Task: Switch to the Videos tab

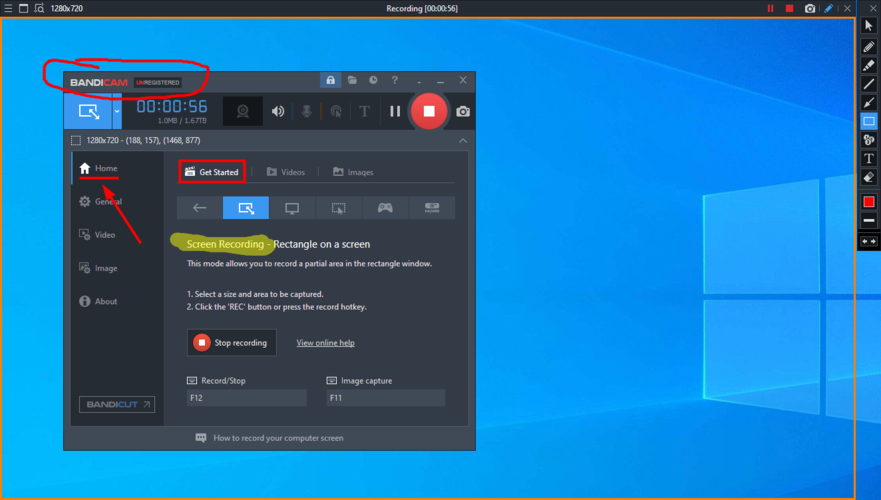Action: tap(285, 172)
